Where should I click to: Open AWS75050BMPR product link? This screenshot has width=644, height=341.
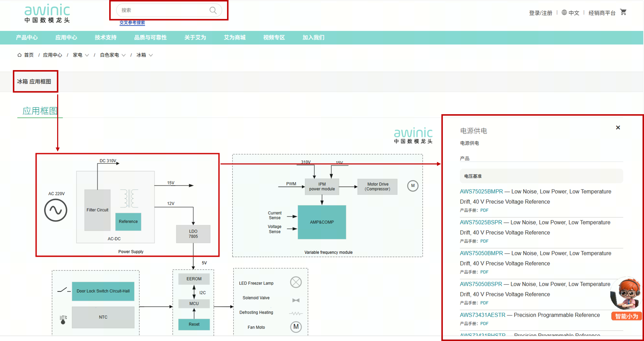point(481,253)
